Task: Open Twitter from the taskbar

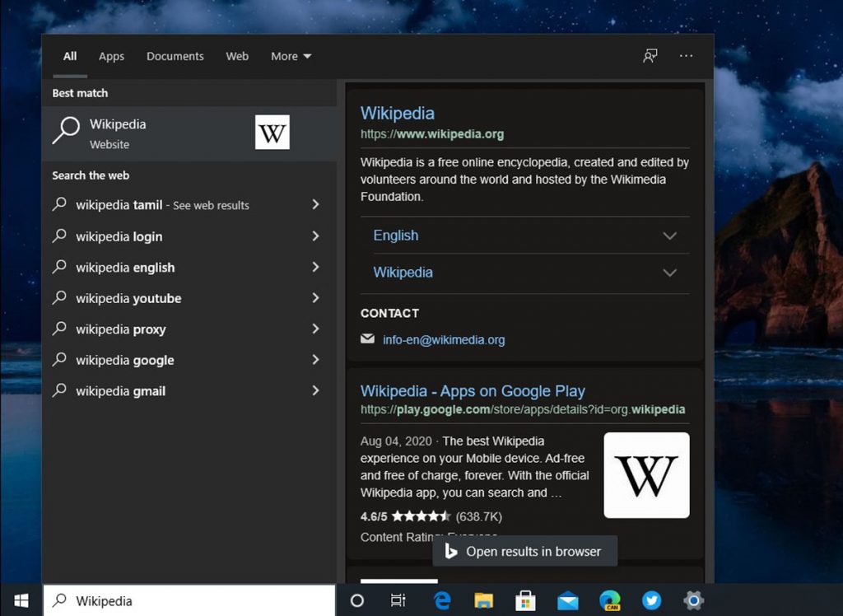Action: pyautogui.click(x=652, y=600)
